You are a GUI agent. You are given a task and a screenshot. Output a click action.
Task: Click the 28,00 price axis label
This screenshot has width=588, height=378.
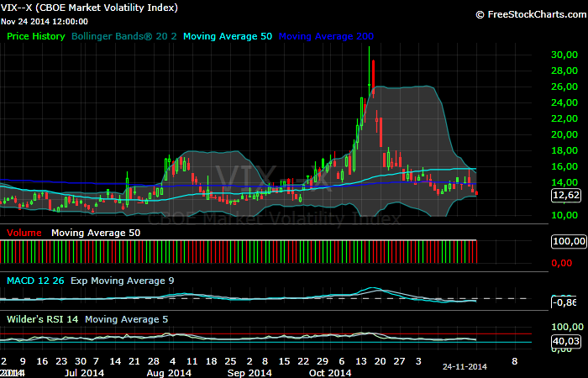[x=564, y=71]
